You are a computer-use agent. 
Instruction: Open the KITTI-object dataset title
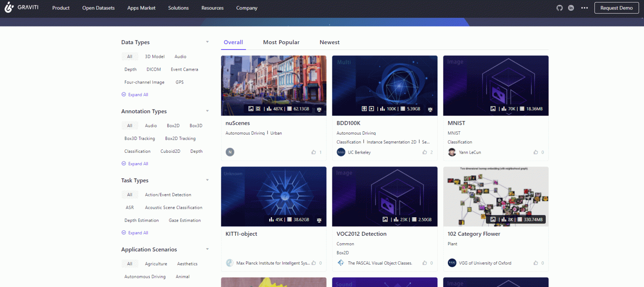pyautogui.click(x=241, y=234)
